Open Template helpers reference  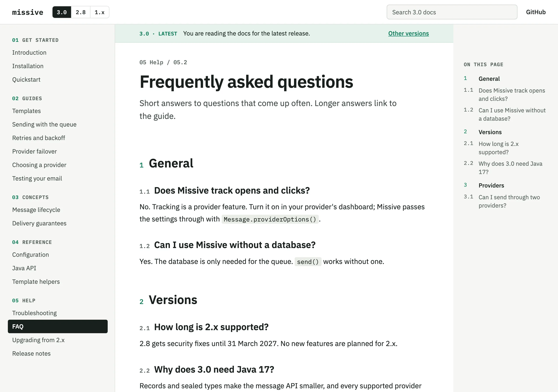coord(36,282)
